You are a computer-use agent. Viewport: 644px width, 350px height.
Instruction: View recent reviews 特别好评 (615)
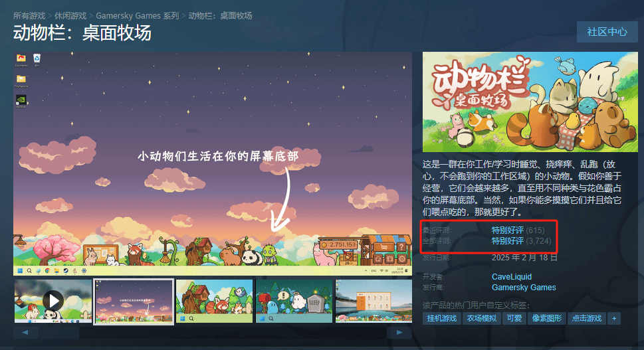(518, 230)
